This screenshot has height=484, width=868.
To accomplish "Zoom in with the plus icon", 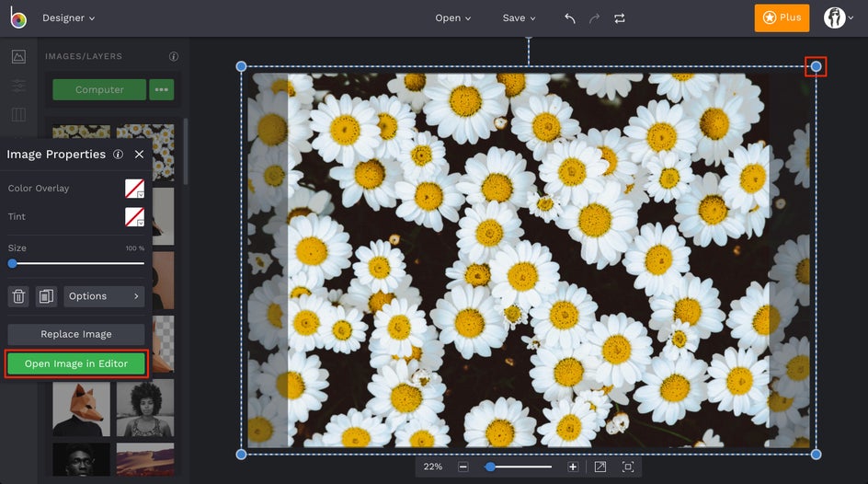I will coord(573,467).
